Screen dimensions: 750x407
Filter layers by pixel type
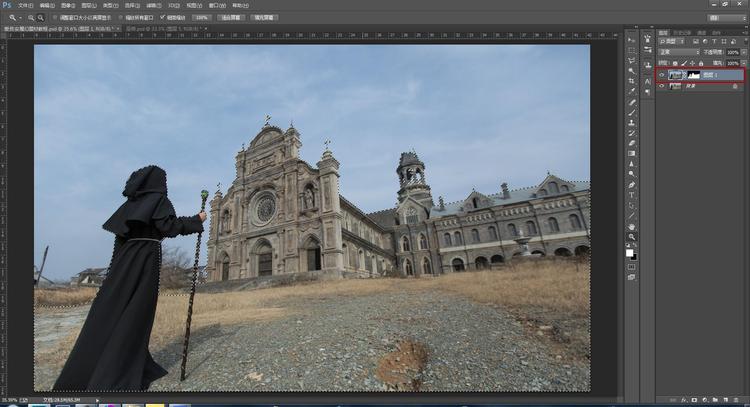pos(696,42)
